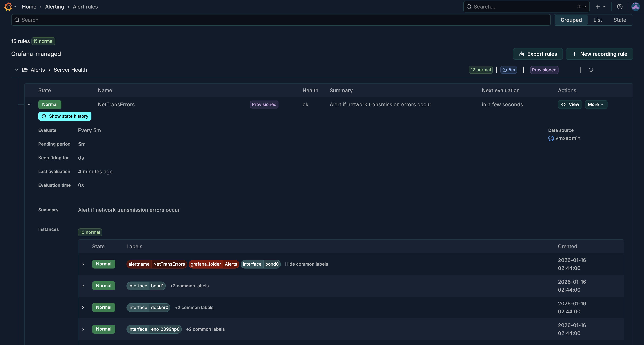
Task: Open the Show state history panel
Action: (x=65, y=116)
